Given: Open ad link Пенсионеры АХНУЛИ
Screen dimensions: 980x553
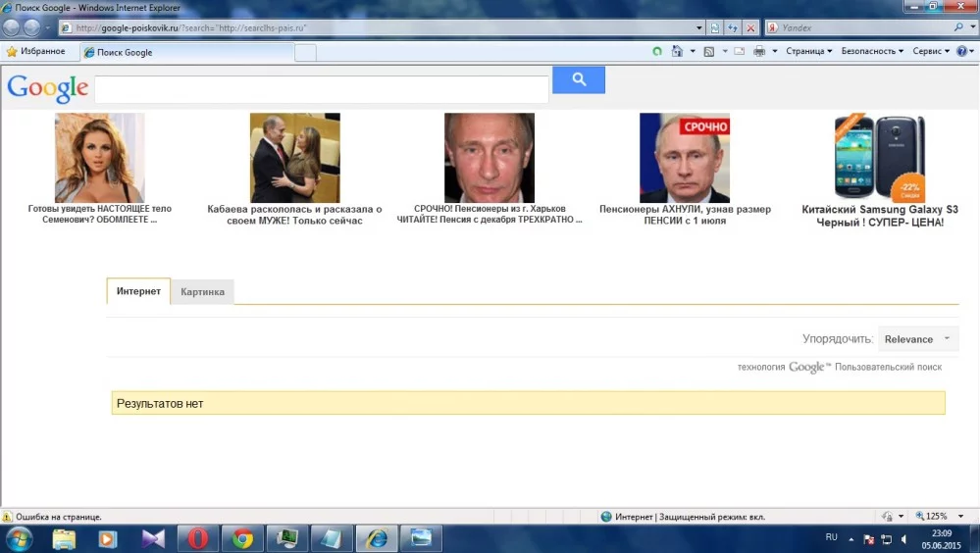Looking at the screenshot, I should 685,215.
